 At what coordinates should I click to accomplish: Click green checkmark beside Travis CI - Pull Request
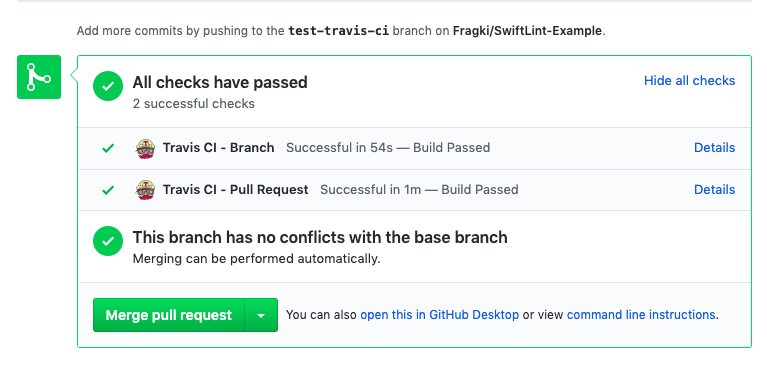(108, 190)
